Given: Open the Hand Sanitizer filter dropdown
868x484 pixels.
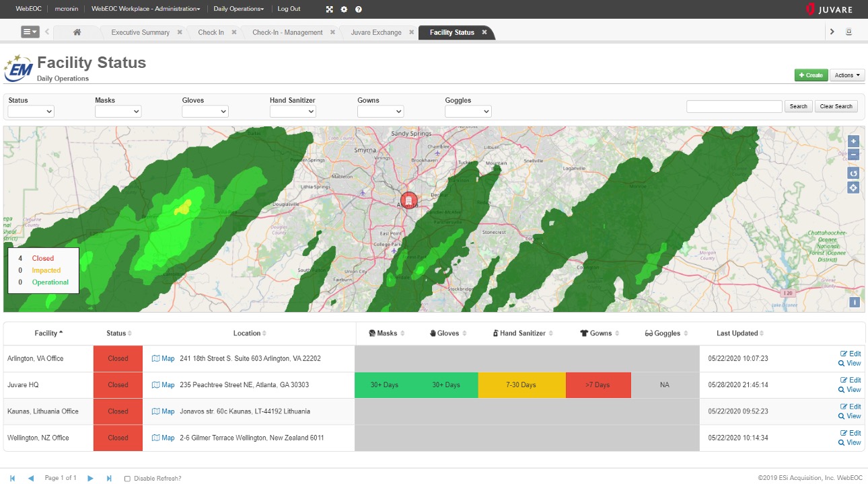Looking at the screenshot, I should (x=293, y=112).
